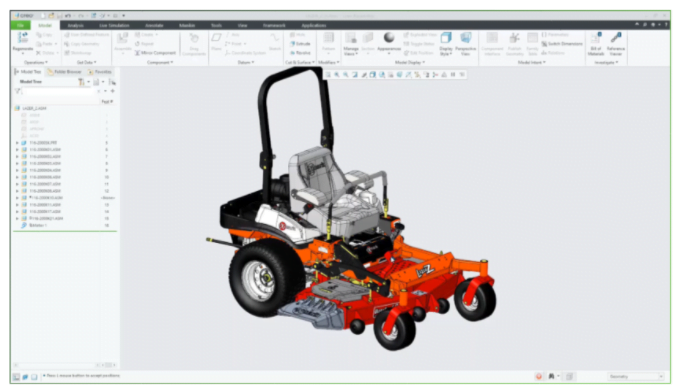Click Copy Geometry in Get Data
Viewport: 677px width, 392px height.
click(x=82, y=44)
